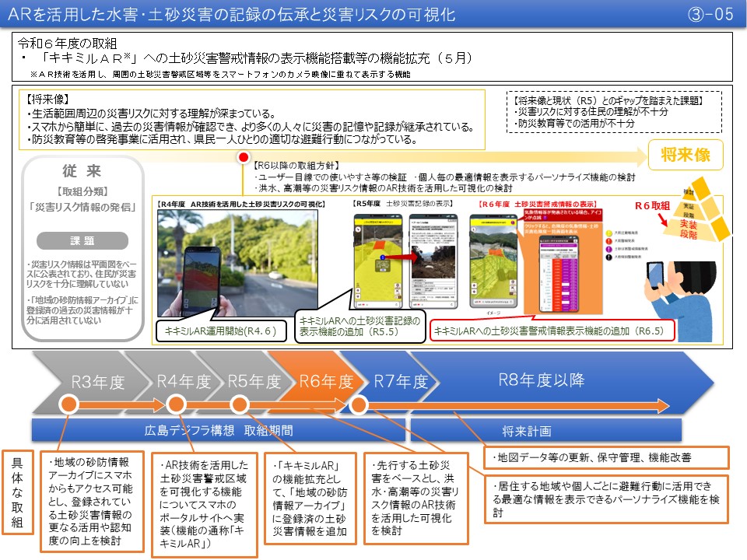747x560 pixels.
Task: Click the black bottom warning legend icon
Action: 608,257
